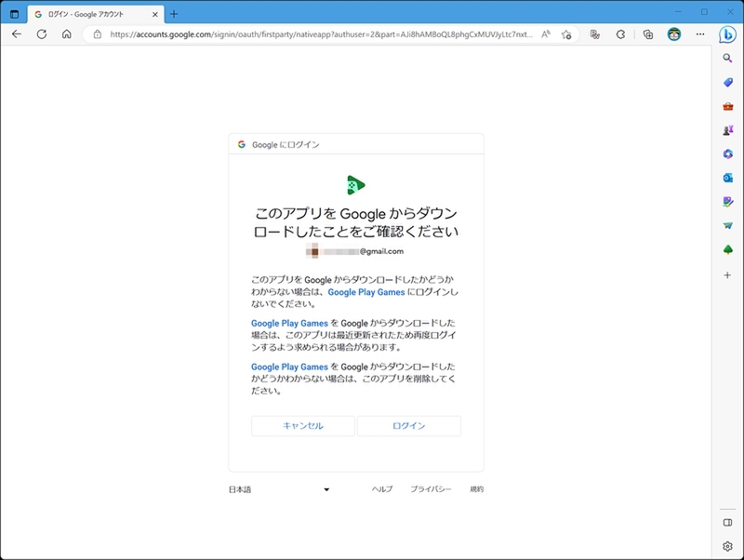
Task: Open the Google Play Games link in the first paragraph
Action: coord(366,292)
